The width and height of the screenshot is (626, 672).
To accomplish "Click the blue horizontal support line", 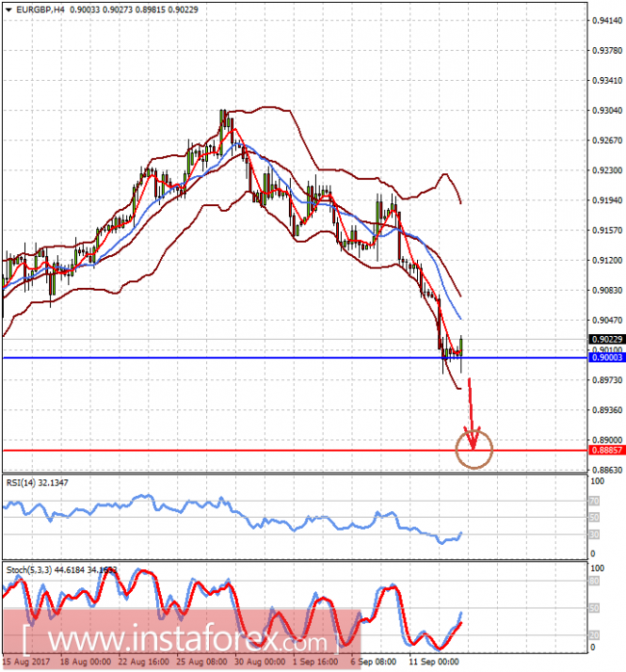I will [x=295, y=358].
